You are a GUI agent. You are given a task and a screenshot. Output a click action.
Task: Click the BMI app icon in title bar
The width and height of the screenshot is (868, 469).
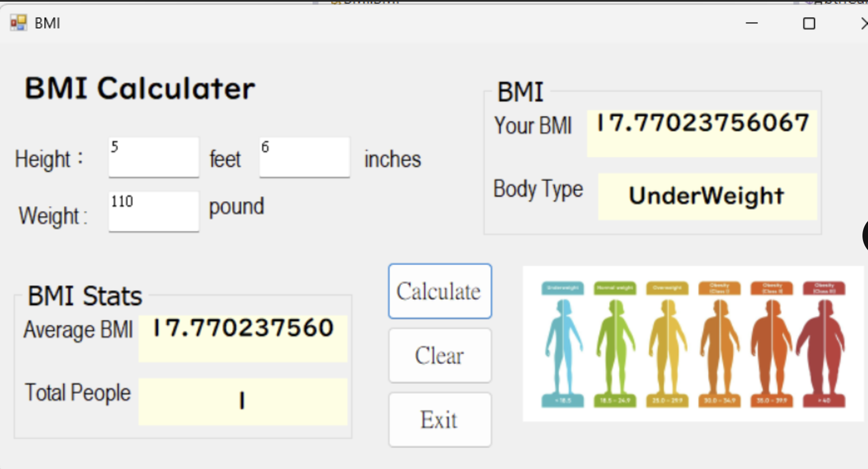coord(18,23)
